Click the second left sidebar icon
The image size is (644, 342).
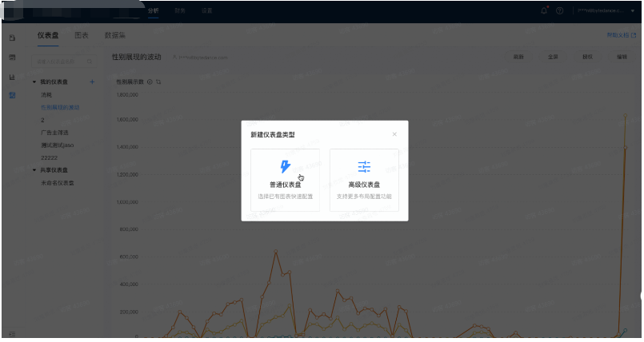coord(12,58)
